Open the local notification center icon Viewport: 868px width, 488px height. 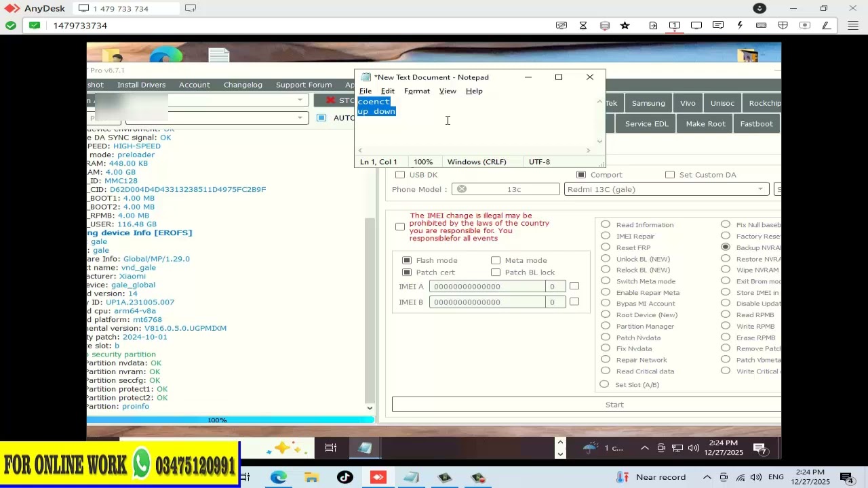coord(846,477)
